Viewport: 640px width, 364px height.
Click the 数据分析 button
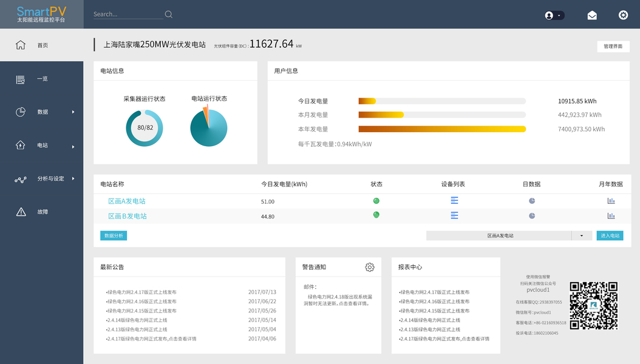[x=114, y=235]
